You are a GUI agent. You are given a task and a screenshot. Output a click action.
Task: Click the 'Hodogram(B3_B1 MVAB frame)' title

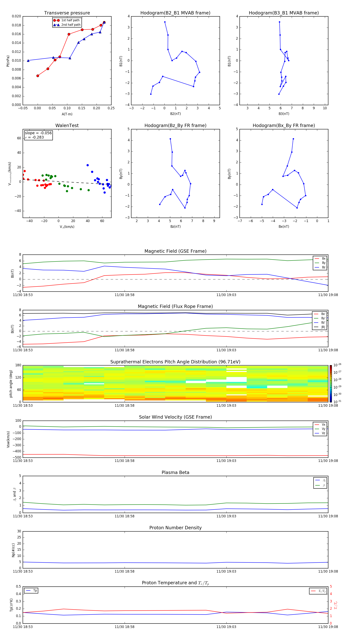tap(284, 13)
